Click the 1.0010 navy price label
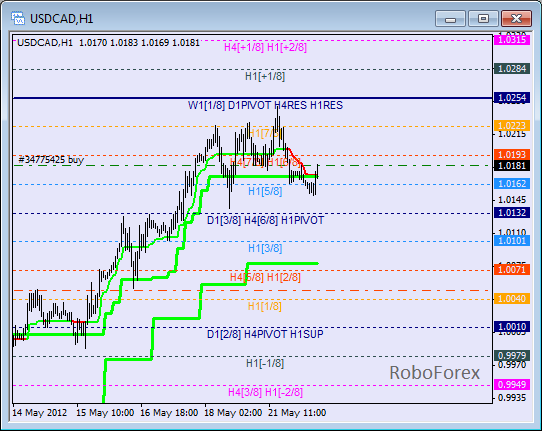 [512, 327]
